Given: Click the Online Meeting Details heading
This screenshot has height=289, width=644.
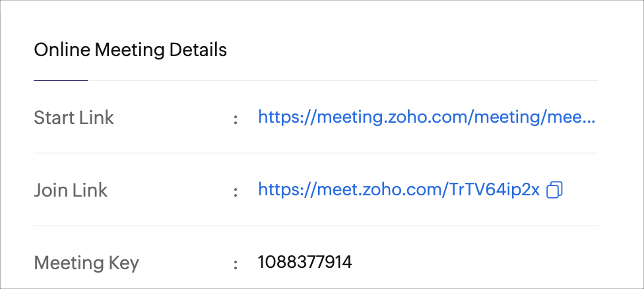Looking at the screenshot, I should [130, 50].
